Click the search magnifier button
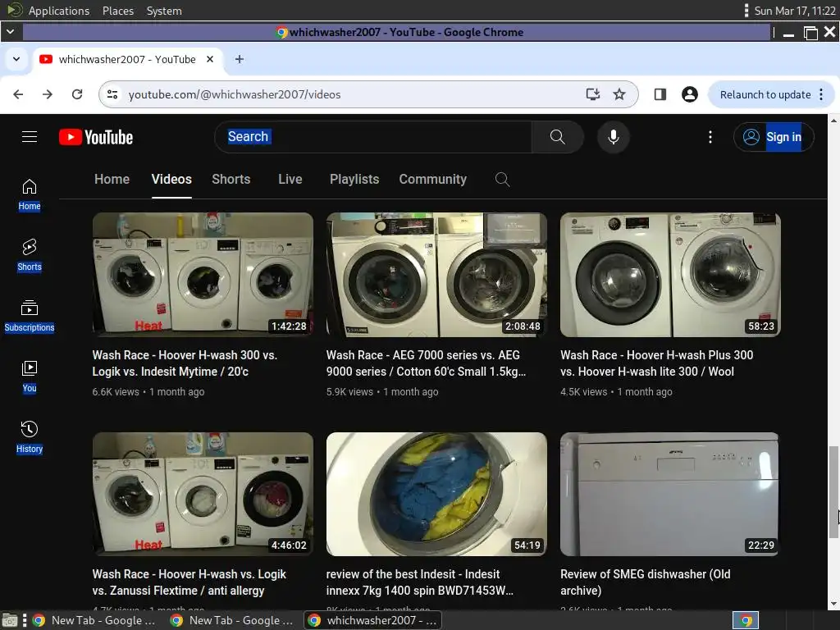840x630 pixels. [x=557, y=137]
